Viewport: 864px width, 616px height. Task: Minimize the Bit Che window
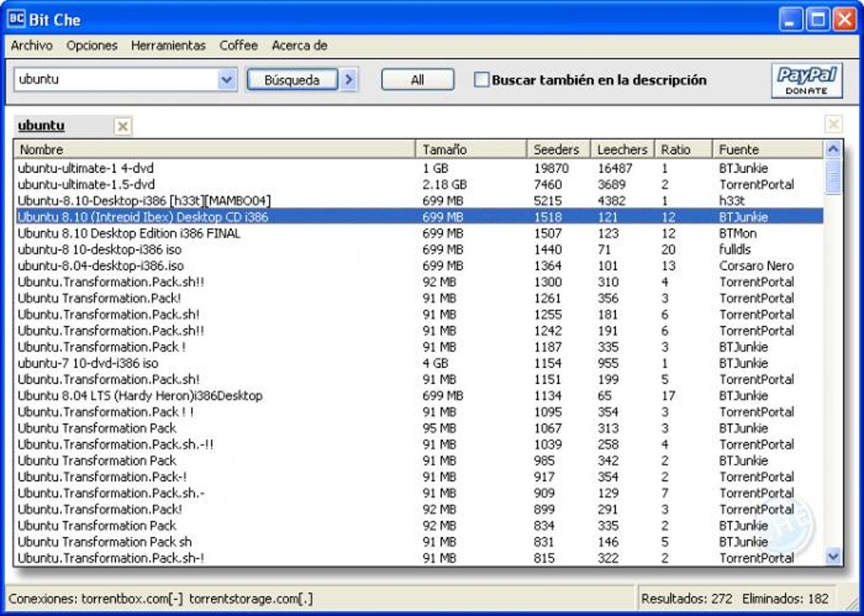click(790, 19)
